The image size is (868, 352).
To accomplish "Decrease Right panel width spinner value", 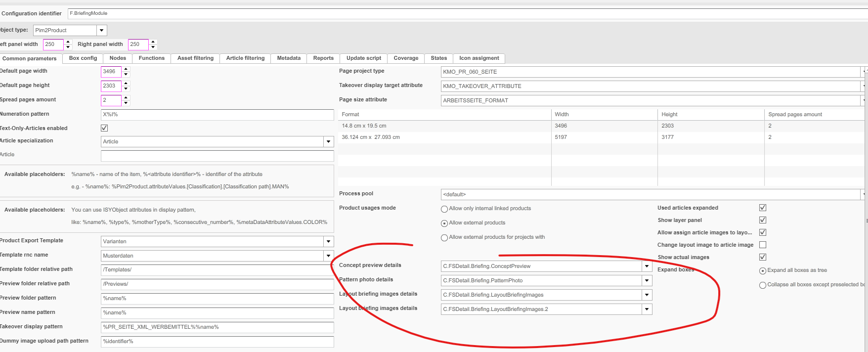I will [153, 47].
